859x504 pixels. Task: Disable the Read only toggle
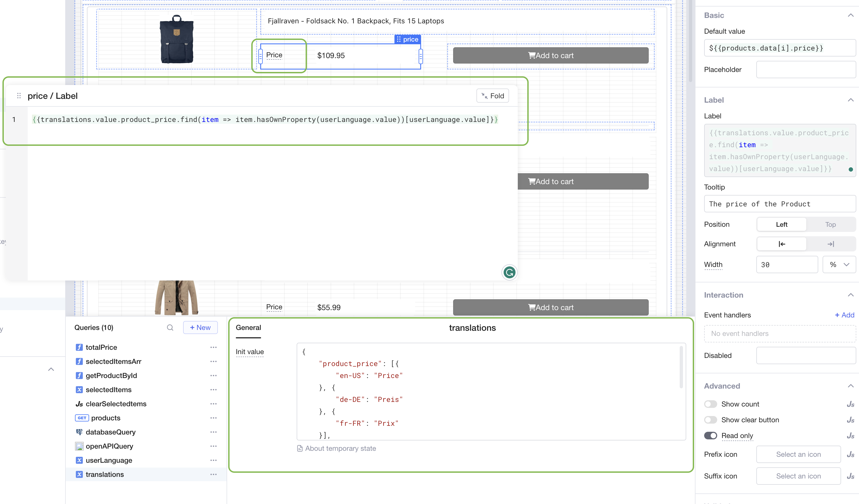pos(710,436)
